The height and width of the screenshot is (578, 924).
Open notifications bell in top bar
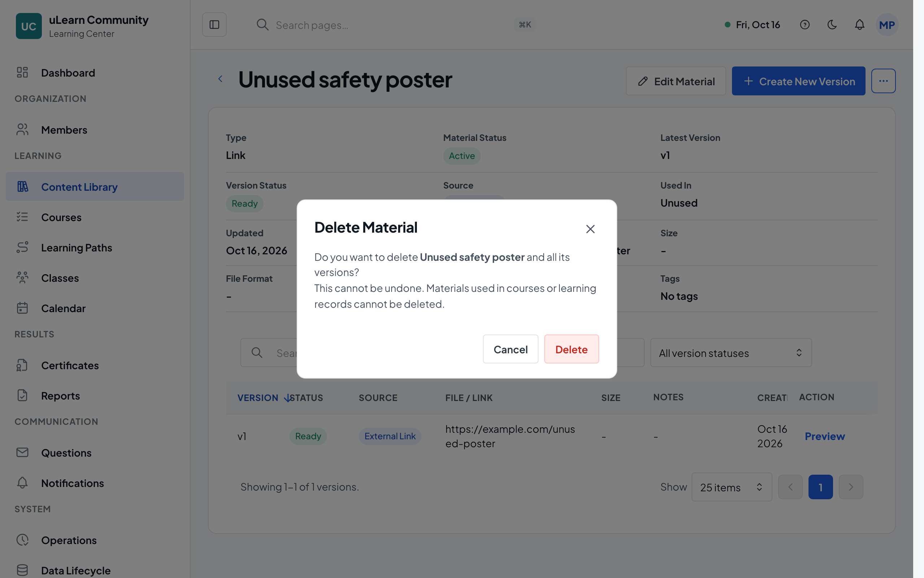pyautogui.click(x=859, y=25)
